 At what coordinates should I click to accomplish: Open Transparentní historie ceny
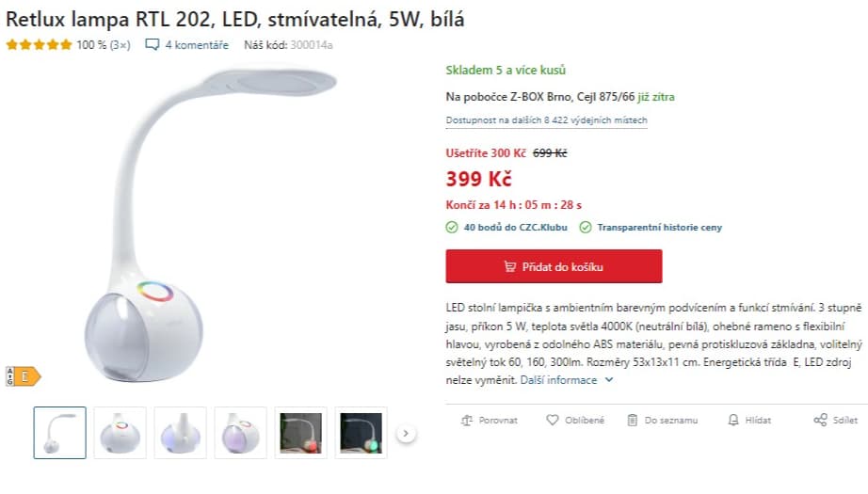pos(659,228)
